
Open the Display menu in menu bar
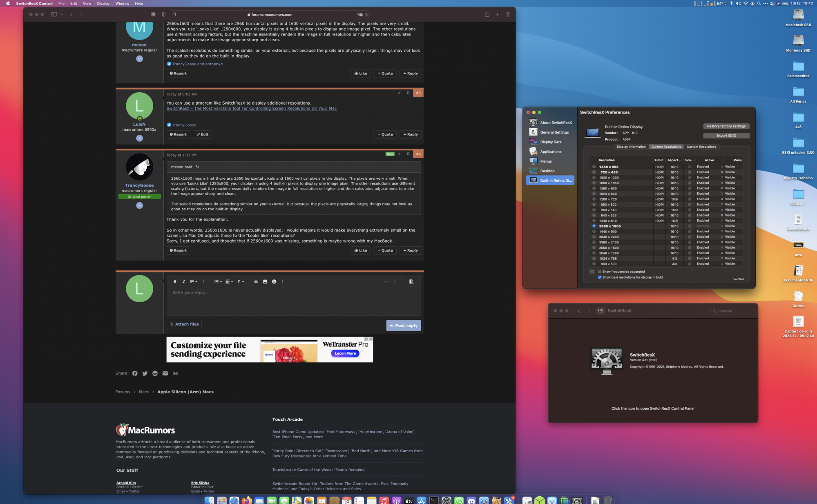tap(103, 3)
